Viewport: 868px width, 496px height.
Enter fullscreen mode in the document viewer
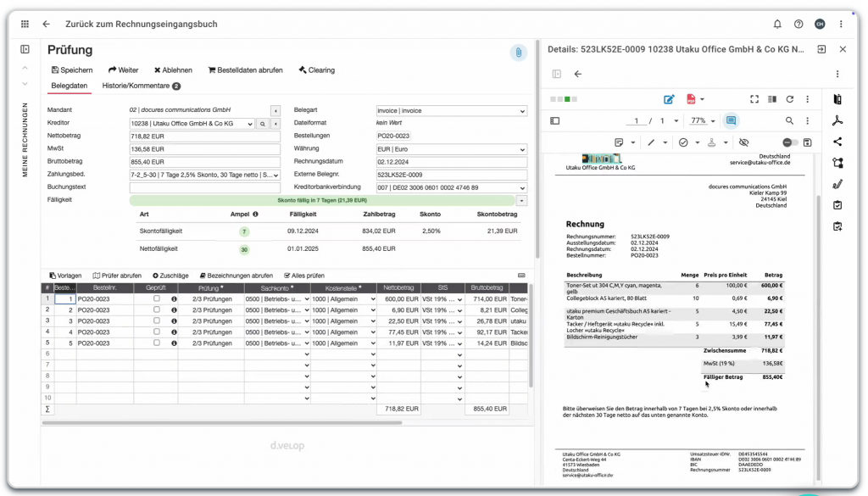click(754, 99)
